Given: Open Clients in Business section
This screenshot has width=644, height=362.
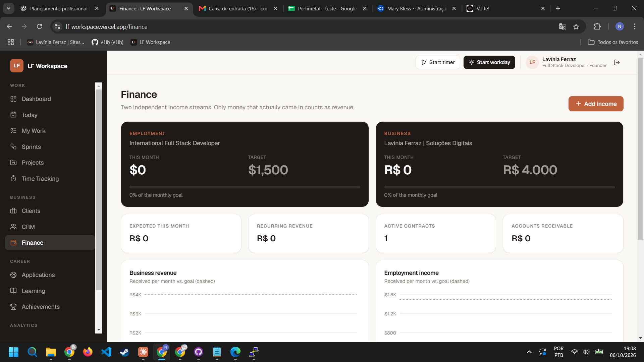Looking at the screenshot, I should click(50, 211).
